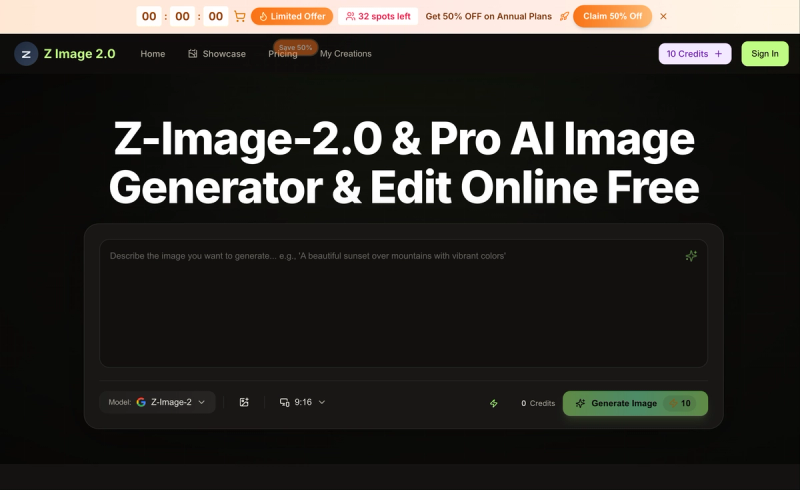Go to the Home page
Image resolution: width=800 pixels, height=490 pixels.
[153, 54]
